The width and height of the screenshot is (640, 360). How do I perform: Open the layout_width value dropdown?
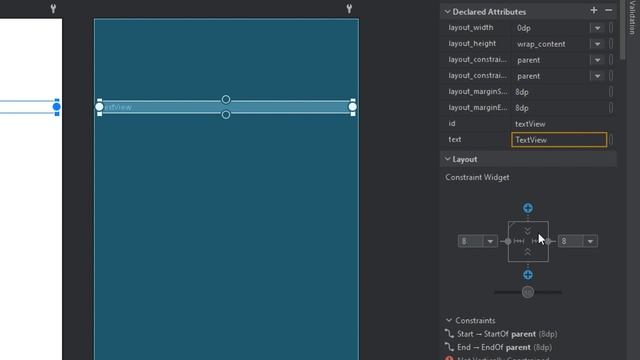597,28
